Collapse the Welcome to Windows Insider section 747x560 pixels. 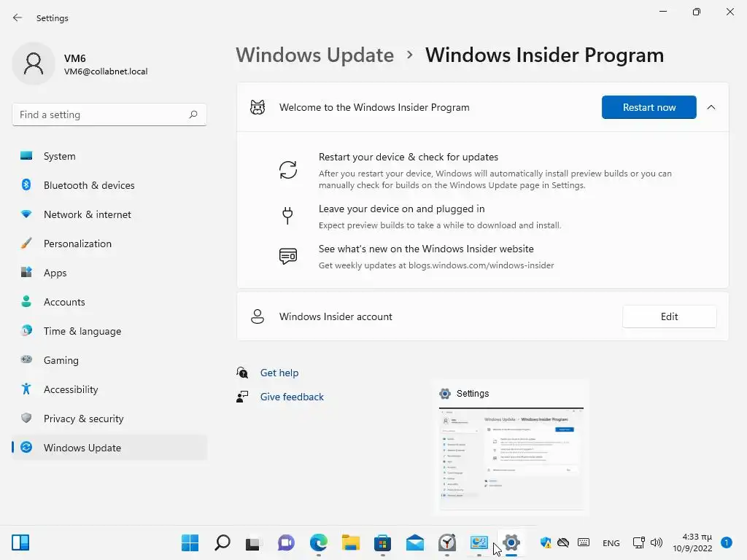coord(711,107)
